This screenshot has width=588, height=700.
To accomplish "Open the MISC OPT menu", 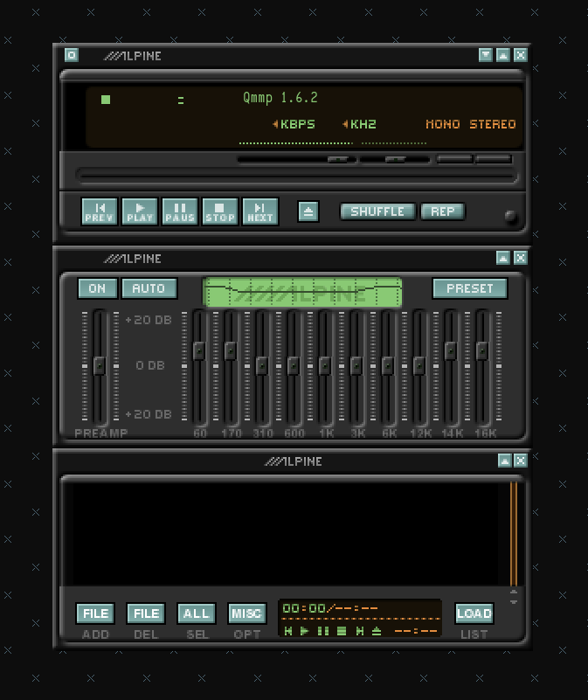I will point(247,613).
